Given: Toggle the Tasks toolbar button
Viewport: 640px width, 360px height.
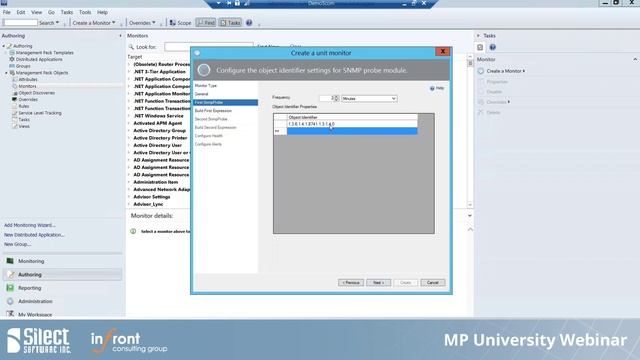Looking at the screenshot, I should (230, 23).
